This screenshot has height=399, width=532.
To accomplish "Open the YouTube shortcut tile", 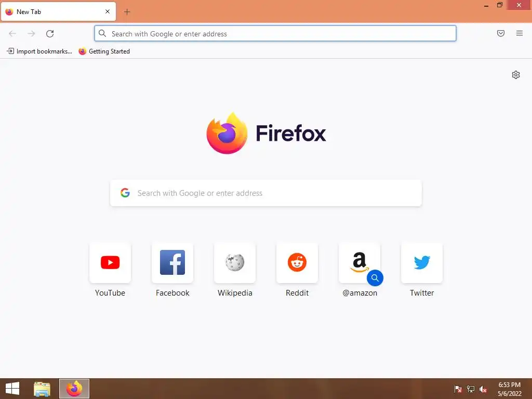I will (110, 263).
